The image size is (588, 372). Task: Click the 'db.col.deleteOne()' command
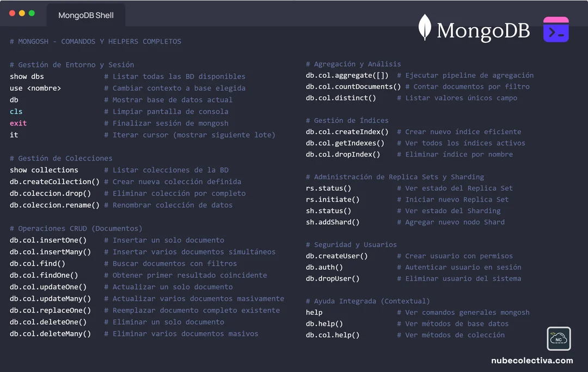pos(48,322)
